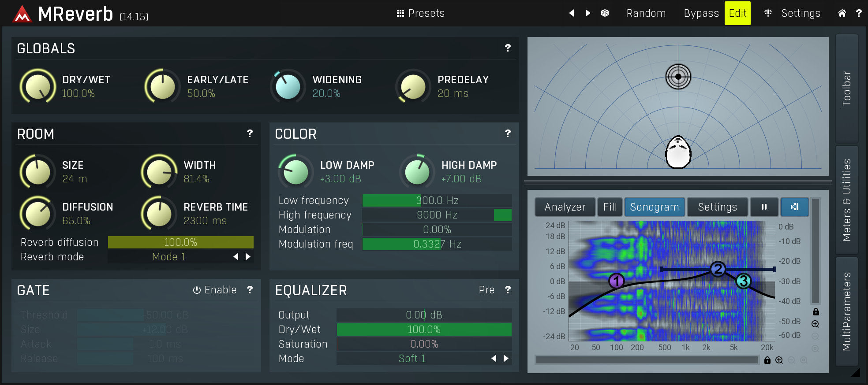Screen dimensions: 868x385
Task: Click the home icon in header
Action: [x=842, y=13]
